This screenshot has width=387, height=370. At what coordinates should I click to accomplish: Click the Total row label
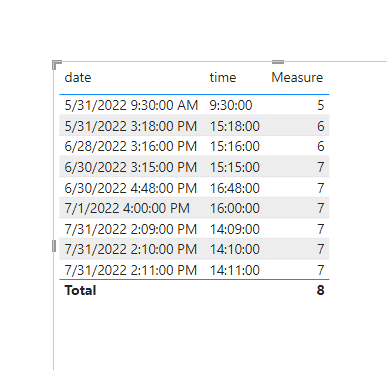pos(80,290)
